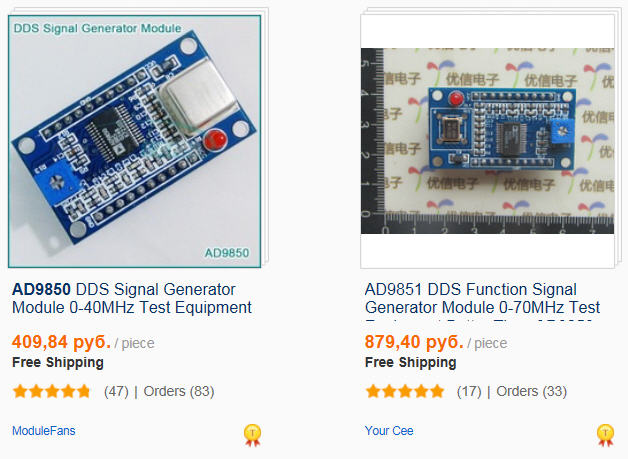Visit the ModuleFans seller store
Image resolution: width=628 pixels, height=459 pixels.
coord(44,431)
